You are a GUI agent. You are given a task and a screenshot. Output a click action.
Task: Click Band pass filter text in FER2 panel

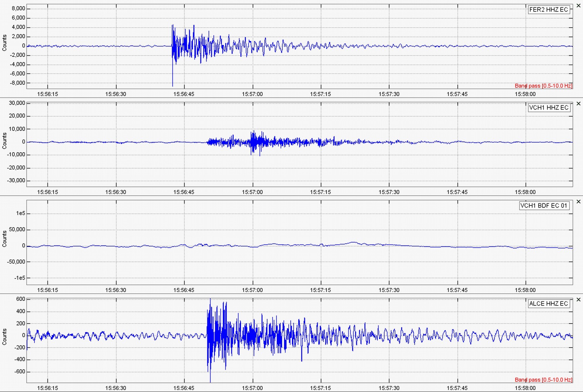pos(543,86)
